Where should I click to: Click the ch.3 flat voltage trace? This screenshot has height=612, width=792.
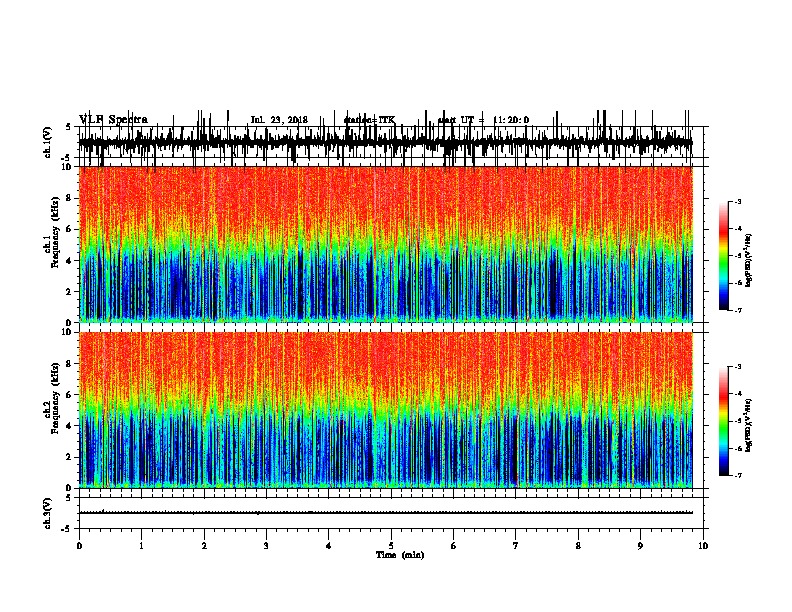[x=386, y=513]
